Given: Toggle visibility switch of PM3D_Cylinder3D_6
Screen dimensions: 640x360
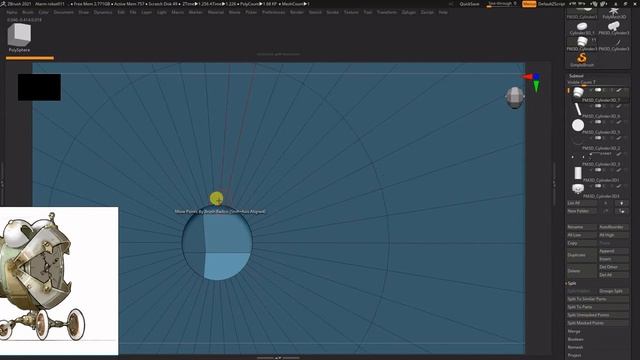Looking at the screenshot, I should coord(598,106).
